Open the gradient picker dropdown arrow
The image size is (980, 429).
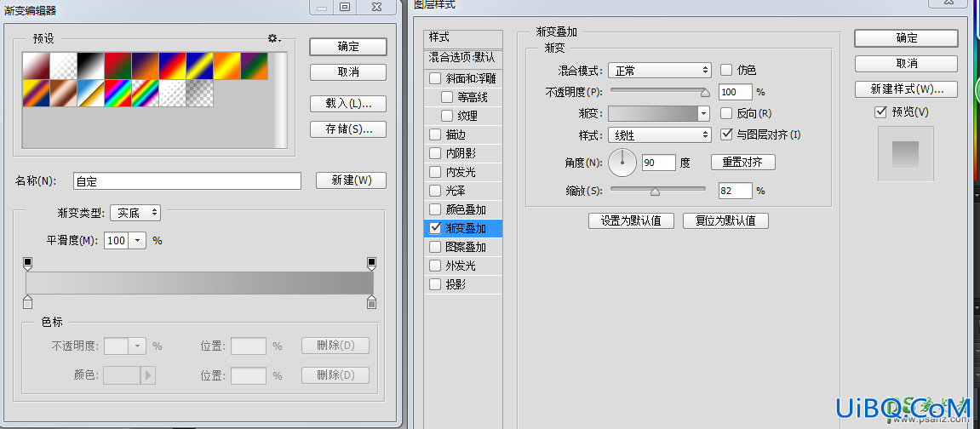coord(704,114)
